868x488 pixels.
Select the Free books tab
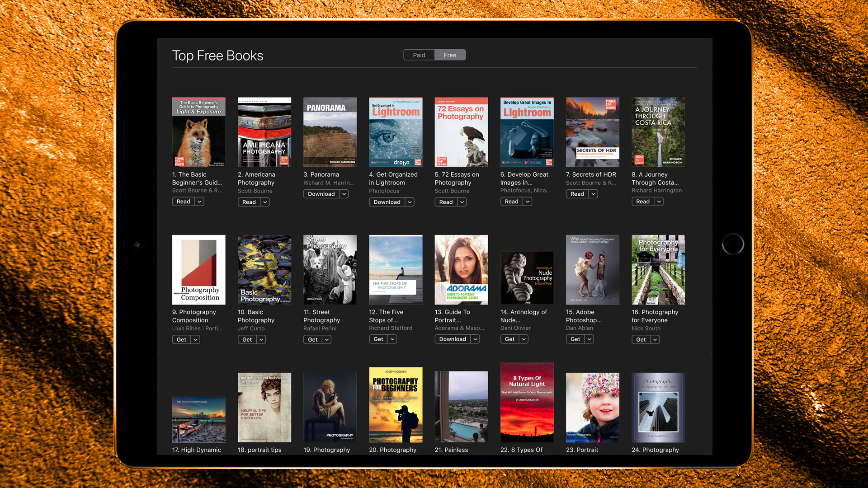click(450, 55)
